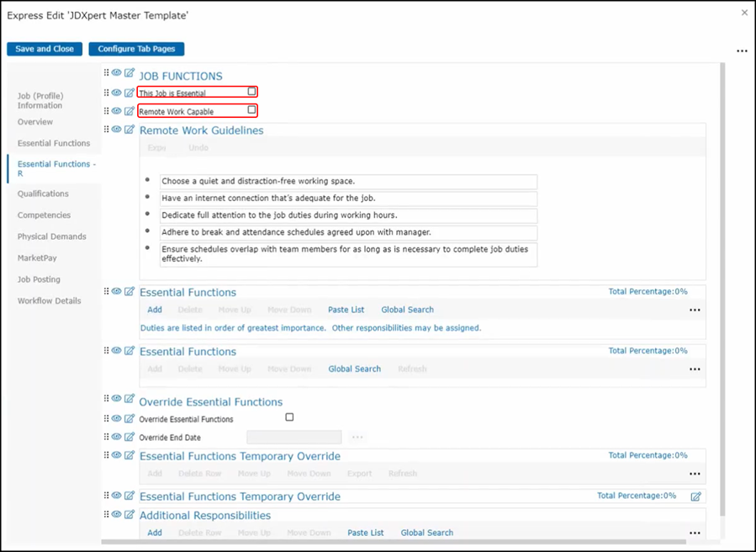
Task: Check the This Job is Essential checkbox
Action: pyautogui.click(x=251, y=92)
